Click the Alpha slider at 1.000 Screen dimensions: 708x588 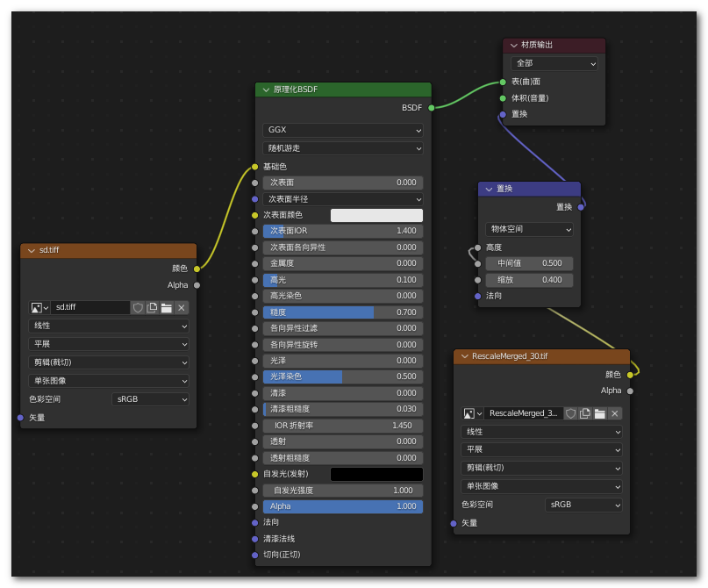pyautogui.click(x=343, y=506)
